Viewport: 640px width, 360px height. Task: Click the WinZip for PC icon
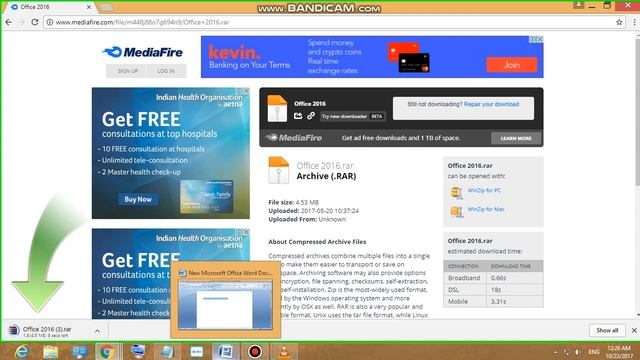click(x=456, y=193)
